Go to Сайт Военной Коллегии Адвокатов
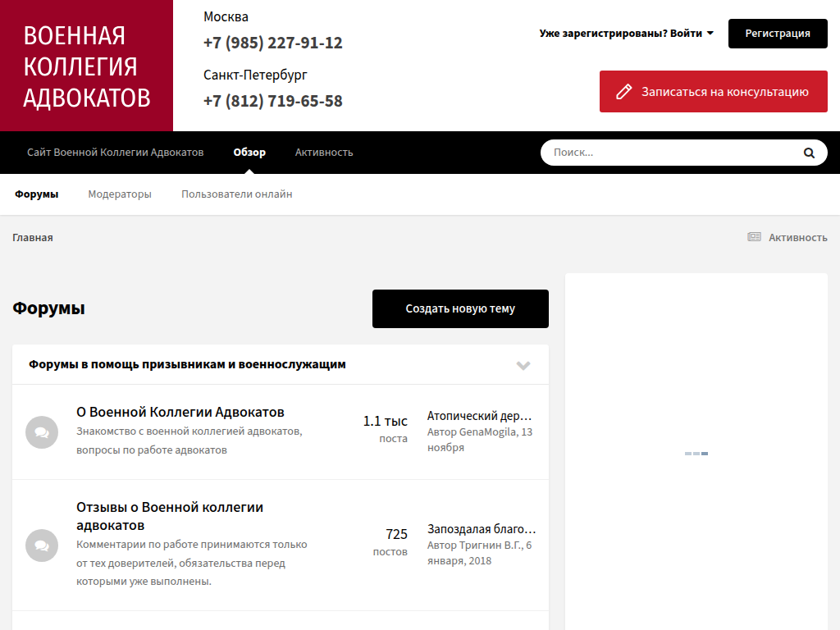Viewport: 840px width, 630px height. pos(115,153)
